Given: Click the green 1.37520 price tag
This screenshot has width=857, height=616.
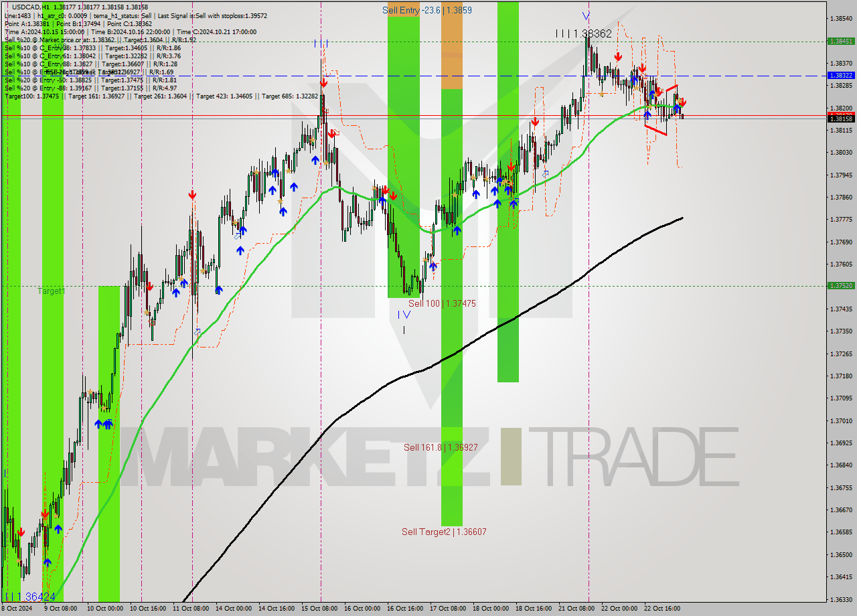Looking at the screenshot, I should point(840,286).
